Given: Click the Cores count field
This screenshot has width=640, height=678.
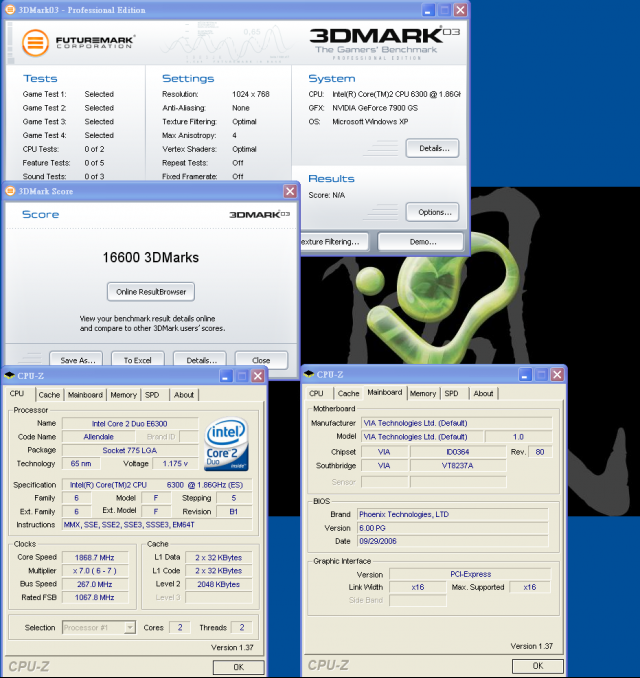Looking at the screenshot, I should (180, 627).
